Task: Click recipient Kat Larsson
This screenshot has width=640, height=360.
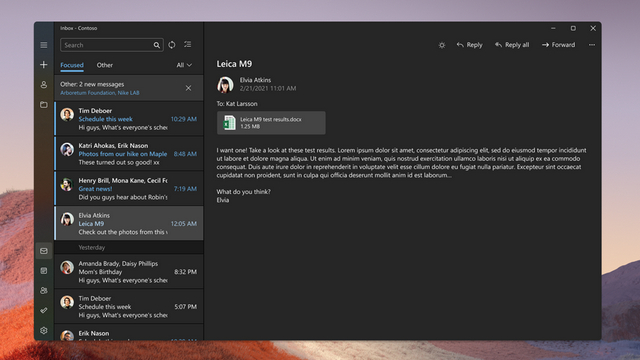Action: (x=241, y=104)
